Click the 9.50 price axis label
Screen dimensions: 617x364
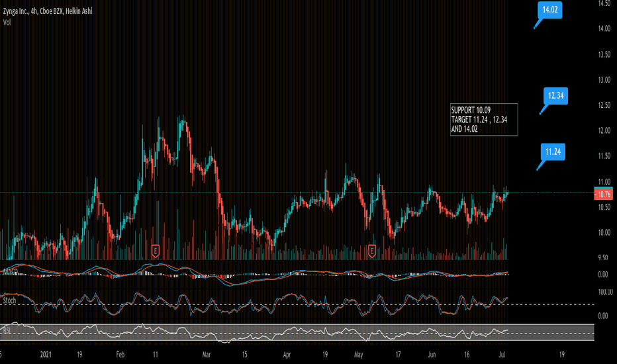tap(604, 257)
